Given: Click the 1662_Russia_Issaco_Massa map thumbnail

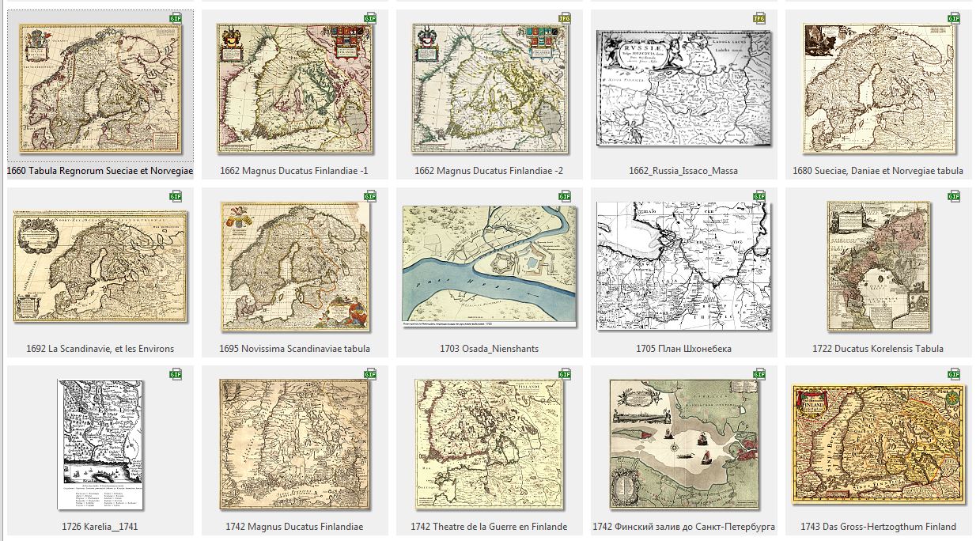Looking at the screenshot, I should coord(683,88).
